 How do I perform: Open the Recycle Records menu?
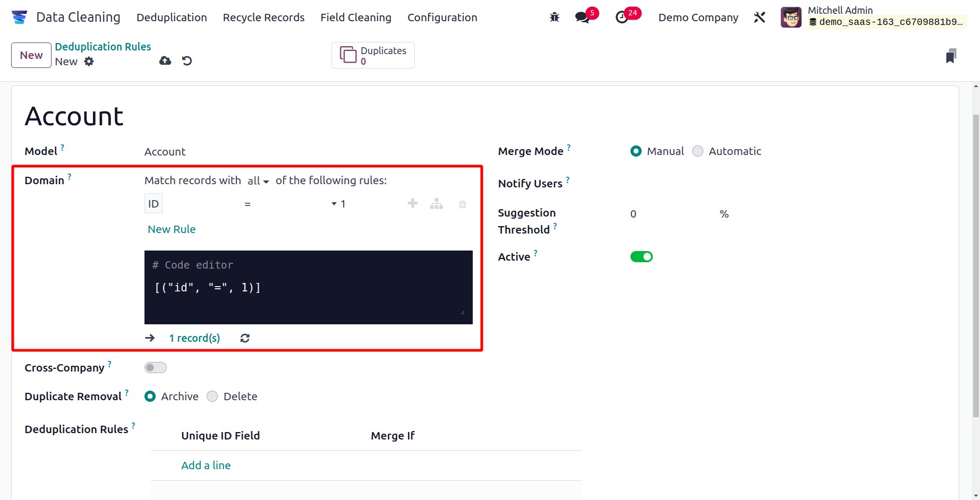(263, 18)
